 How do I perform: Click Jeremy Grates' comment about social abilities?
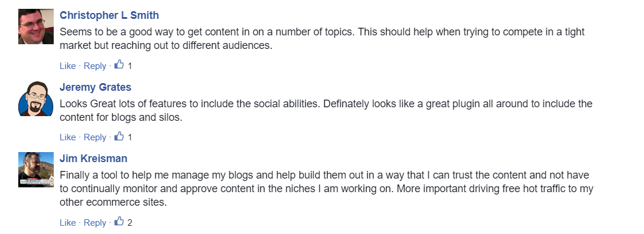(326, 111)
